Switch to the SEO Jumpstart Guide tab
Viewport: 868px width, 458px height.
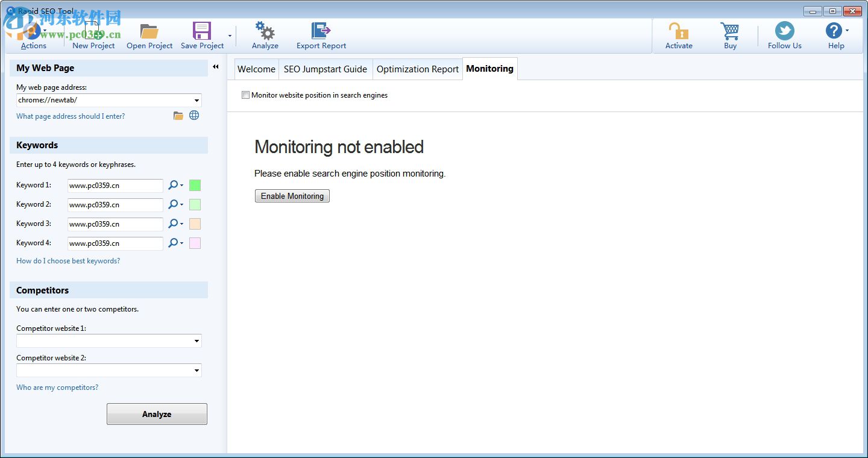(x=325, y=69)
